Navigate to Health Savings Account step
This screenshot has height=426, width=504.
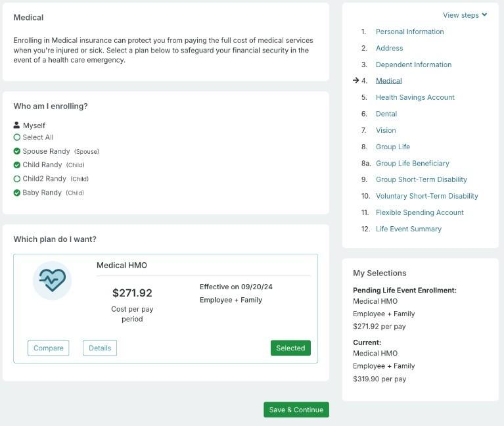pos(415,97)
